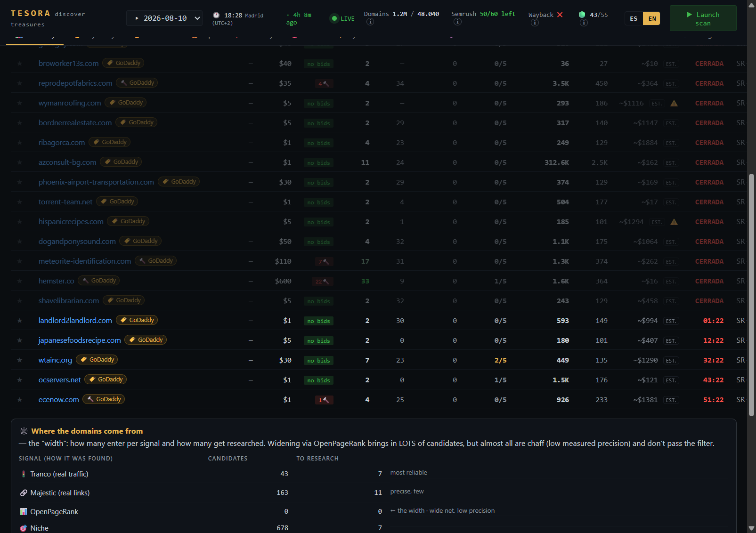Click the GoDaddy auction badge for ecenow.com
This screenshot has height=533, width=756.
(104, 399)
